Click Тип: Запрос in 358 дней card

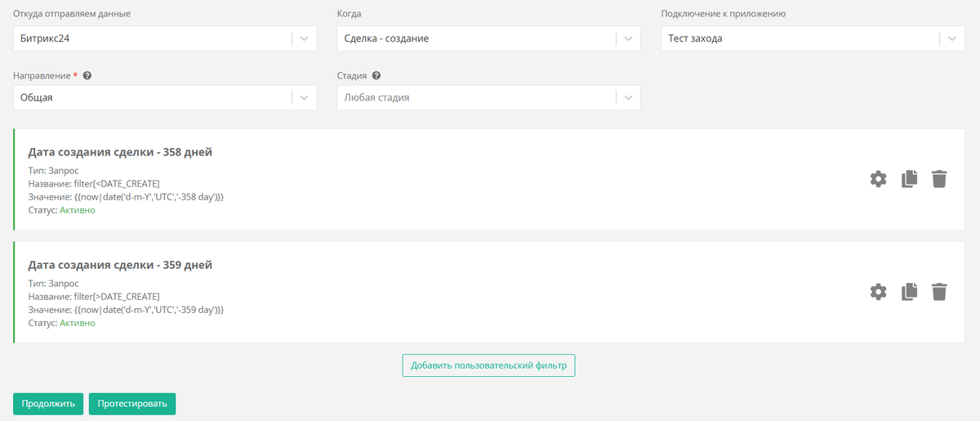pos(53,170)
